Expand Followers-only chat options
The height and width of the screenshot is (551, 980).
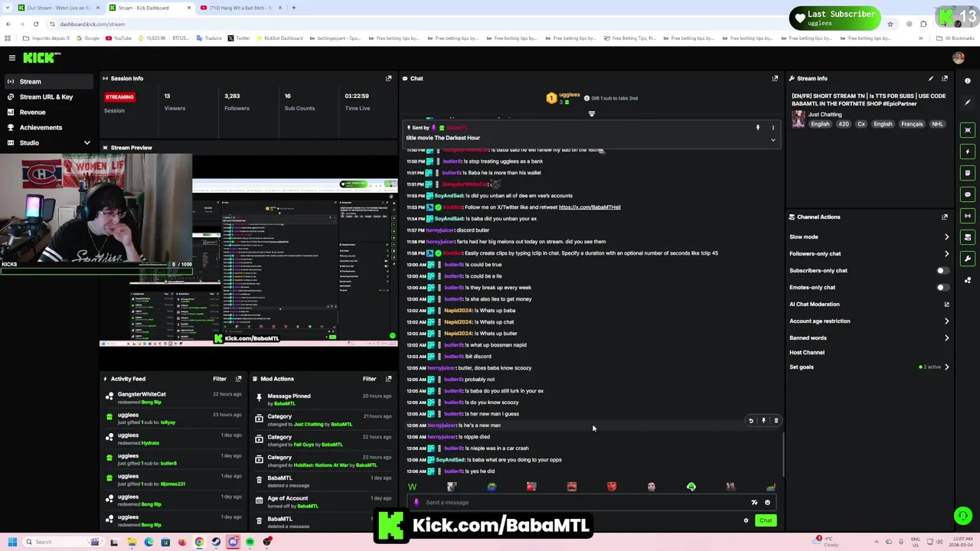[x=946, y=253]
